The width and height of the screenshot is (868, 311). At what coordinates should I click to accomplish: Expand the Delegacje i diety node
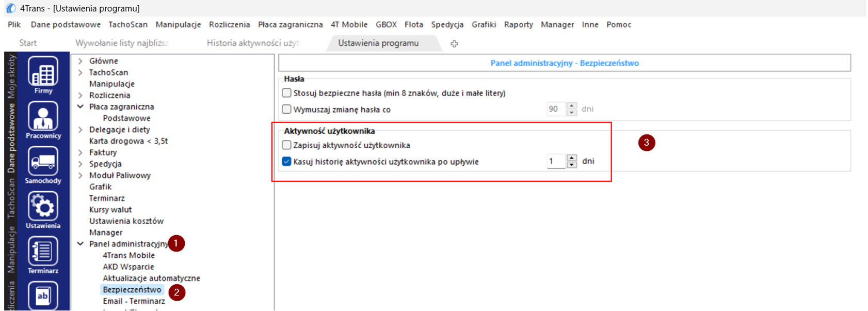[81, 130]
